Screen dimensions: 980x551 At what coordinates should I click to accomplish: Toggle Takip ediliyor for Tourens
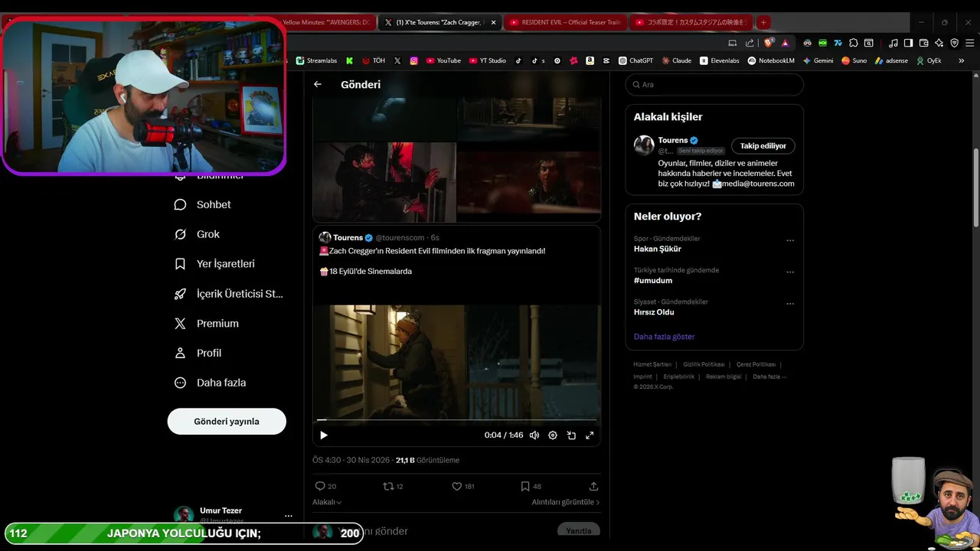pos(763,145)
